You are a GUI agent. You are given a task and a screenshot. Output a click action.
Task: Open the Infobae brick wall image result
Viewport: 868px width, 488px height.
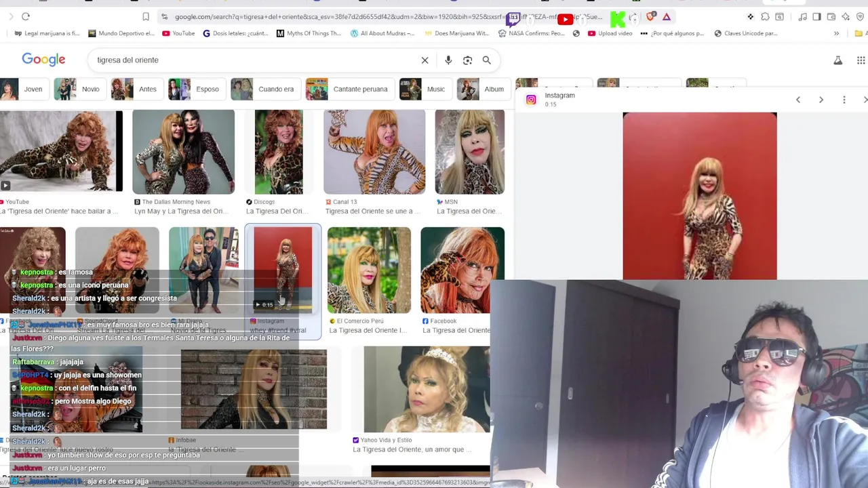[254, 389]
